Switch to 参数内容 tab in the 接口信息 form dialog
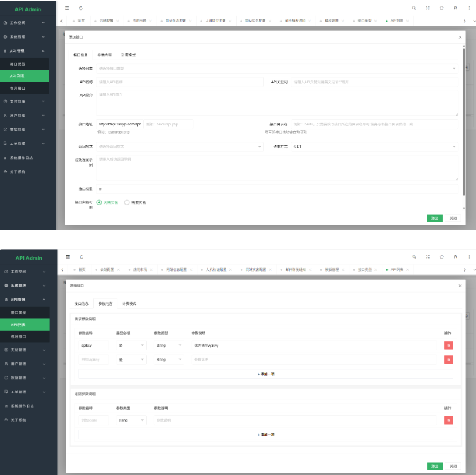476x475 pixels. click(104, 55)
